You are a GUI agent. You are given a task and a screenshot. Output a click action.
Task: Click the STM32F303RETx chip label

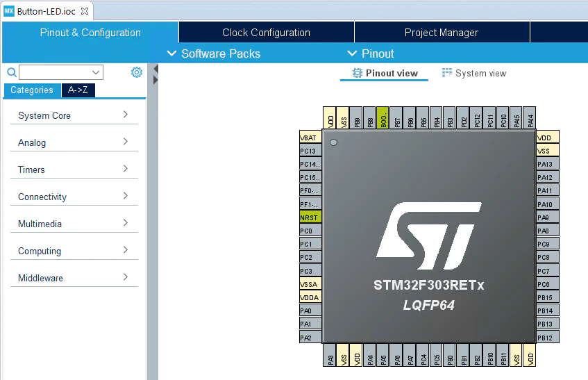click(x=428, y=286)
